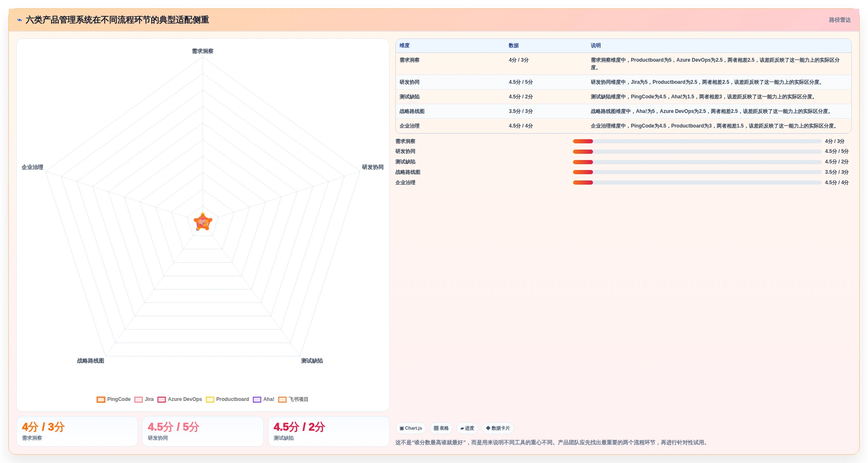Click the Azure DevOps legend label
Viewport: 868px width, 463px height.
click(x=185, y=399)
